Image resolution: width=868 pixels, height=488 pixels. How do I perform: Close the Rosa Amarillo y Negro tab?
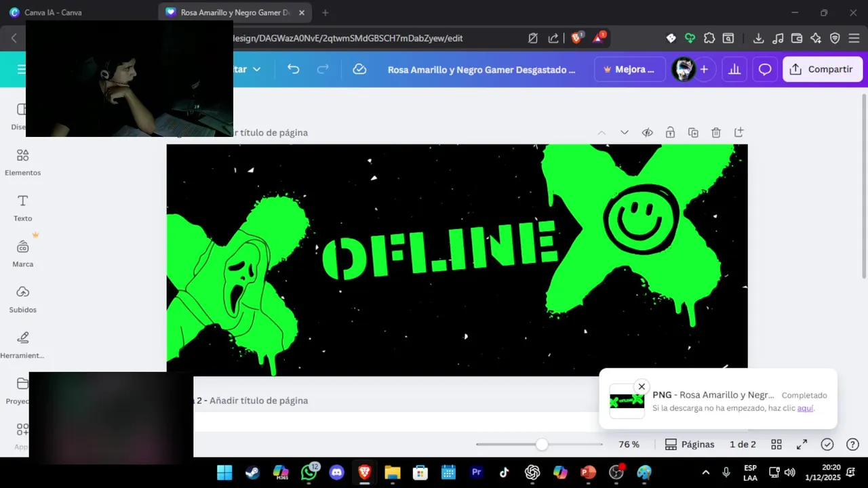coord(302,12)
